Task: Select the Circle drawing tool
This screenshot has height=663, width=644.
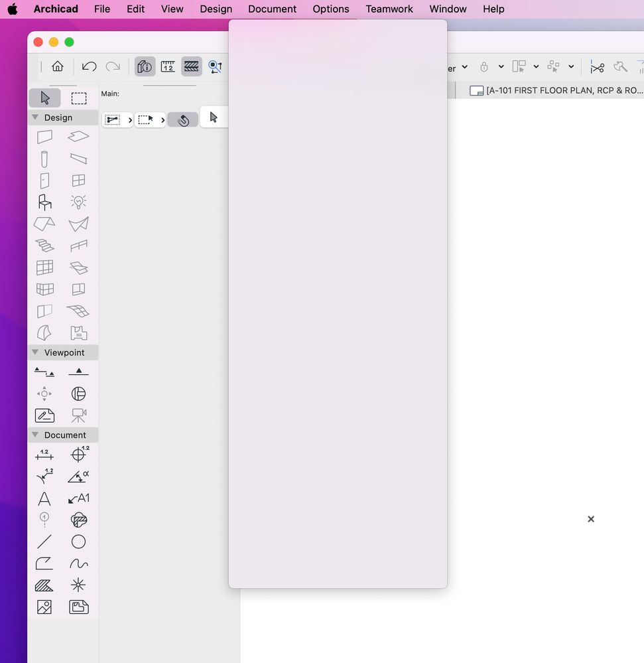Action: [78, 542]
